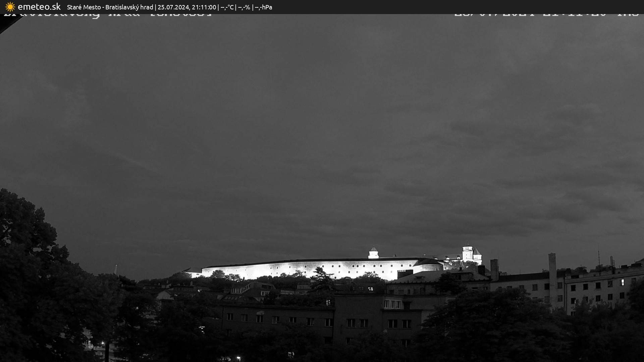
Task: Click the emeteo.sk site name
Action: tap(39, 7)
